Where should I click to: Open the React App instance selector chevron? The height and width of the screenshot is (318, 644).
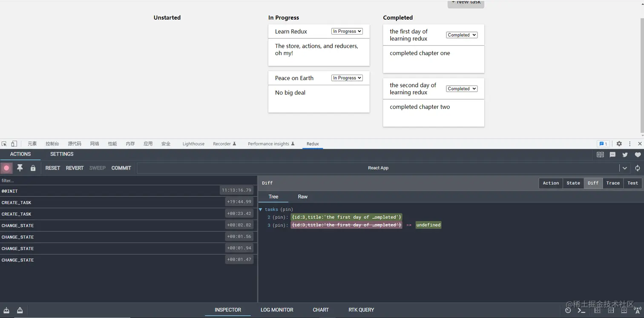(x=624, y=168)
